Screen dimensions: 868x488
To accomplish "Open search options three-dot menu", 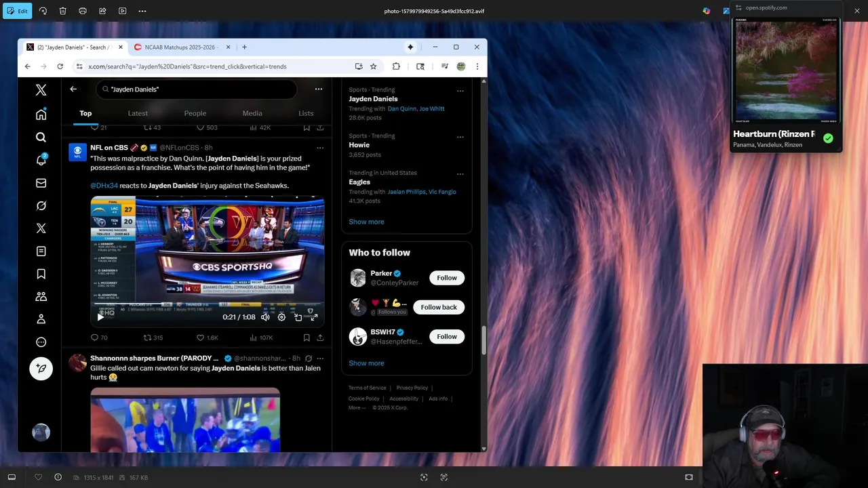I will coord(318,89).
